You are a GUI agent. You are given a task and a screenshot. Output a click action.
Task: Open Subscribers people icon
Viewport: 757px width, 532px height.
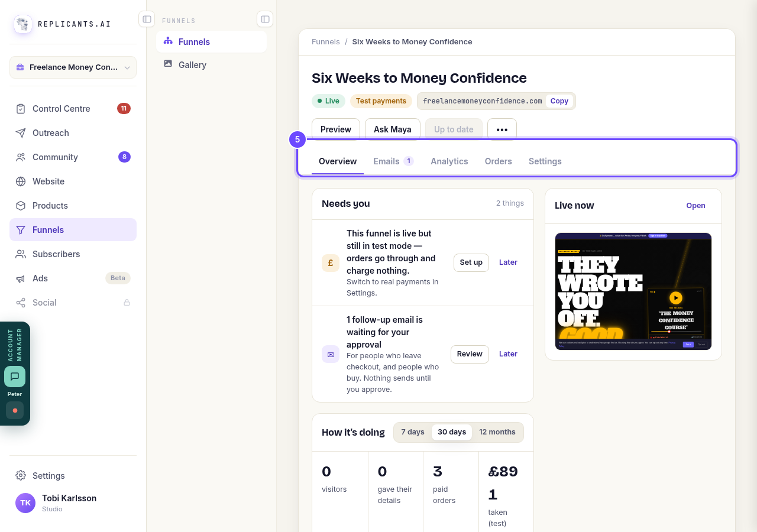[21, 254]
